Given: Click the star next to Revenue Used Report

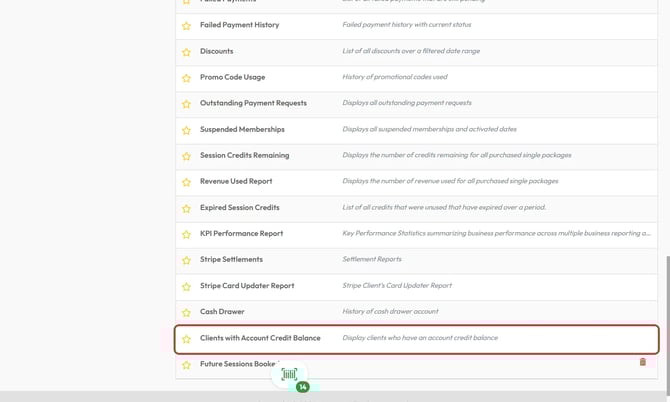Looking at the screenshot, I should coord(186,182).
